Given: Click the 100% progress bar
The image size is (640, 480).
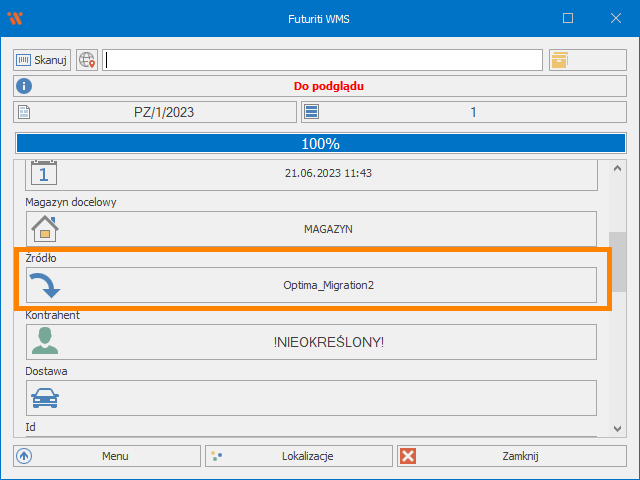Looking at the screenshot, I should [320, 143].
